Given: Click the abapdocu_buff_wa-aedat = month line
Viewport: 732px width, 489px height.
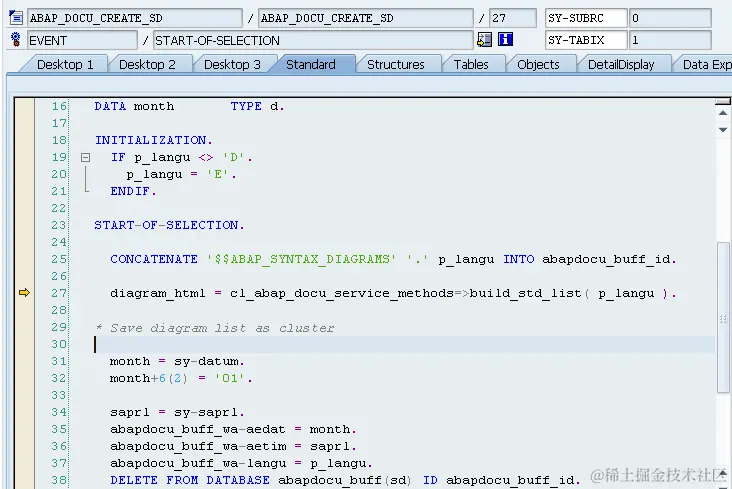Looking at the screenshot, I should pyautogui.click(x=233, y=429).
